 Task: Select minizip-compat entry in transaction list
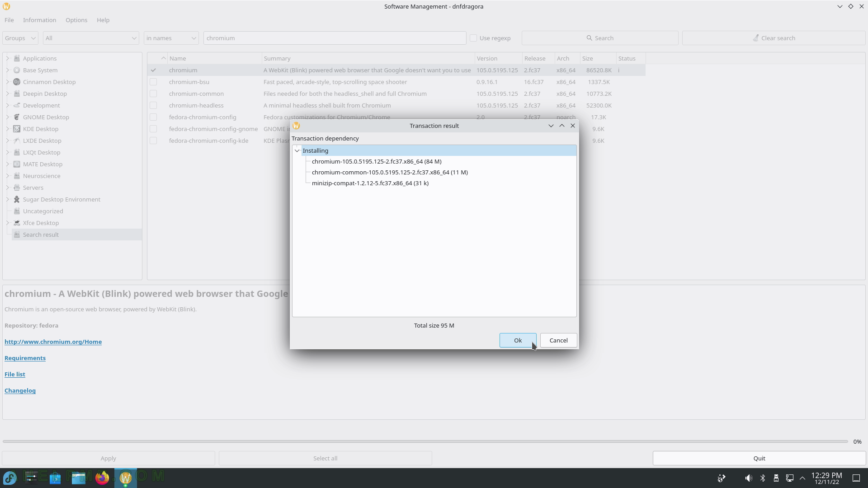pos(370,183)
